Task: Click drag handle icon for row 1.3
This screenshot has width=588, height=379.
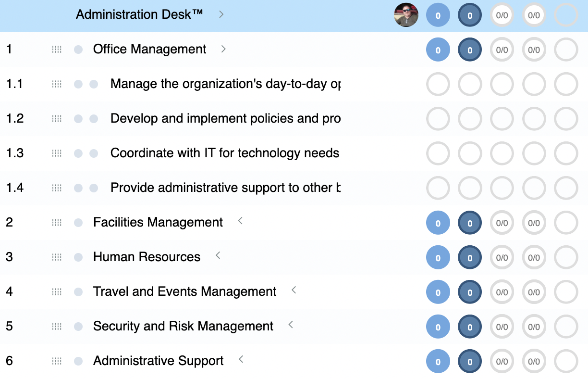Action: (x=57, y=153)
